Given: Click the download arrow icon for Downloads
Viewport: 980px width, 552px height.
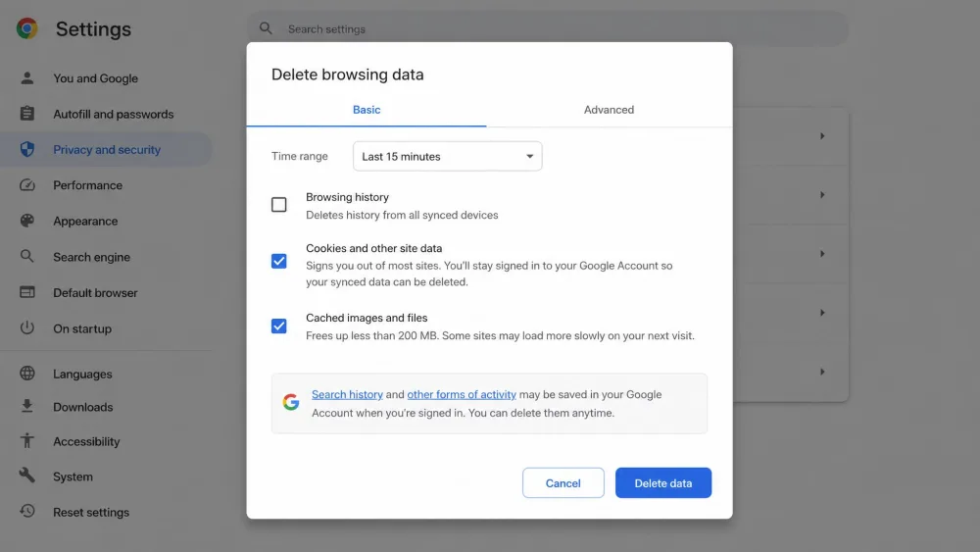Looking at the screenshot, I should [26, 406].
